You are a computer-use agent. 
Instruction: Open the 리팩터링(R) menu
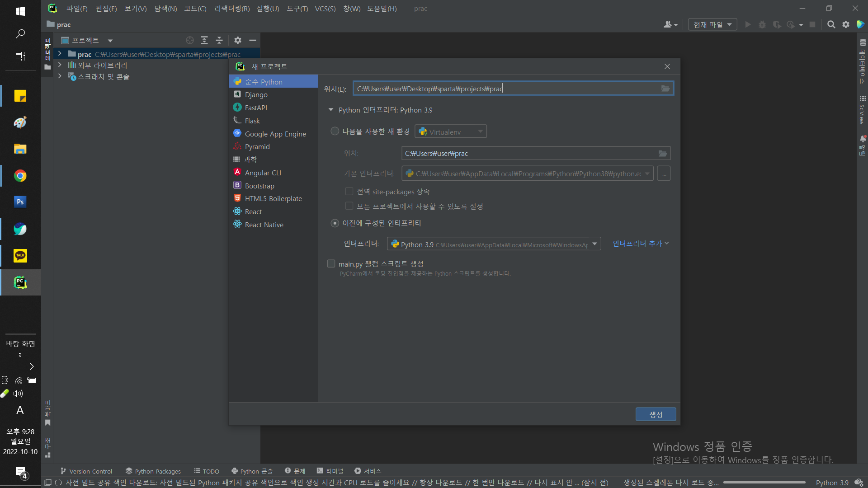point(232,9)
